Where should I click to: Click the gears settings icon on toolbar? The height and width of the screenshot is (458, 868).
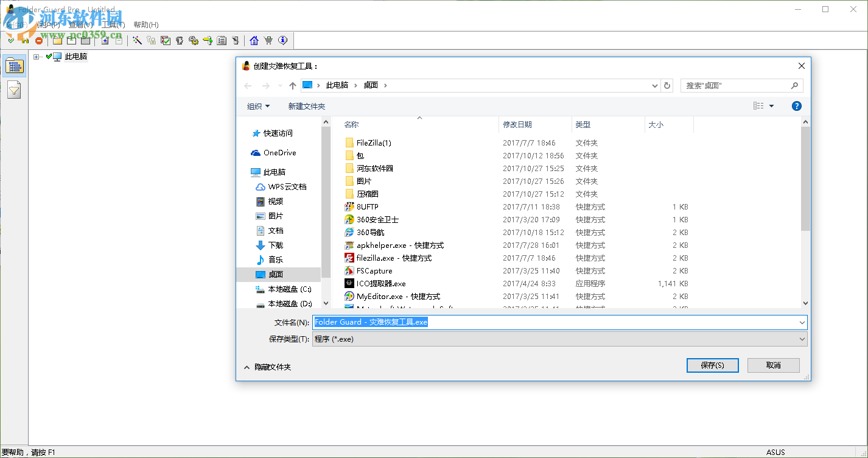point(193,40)
